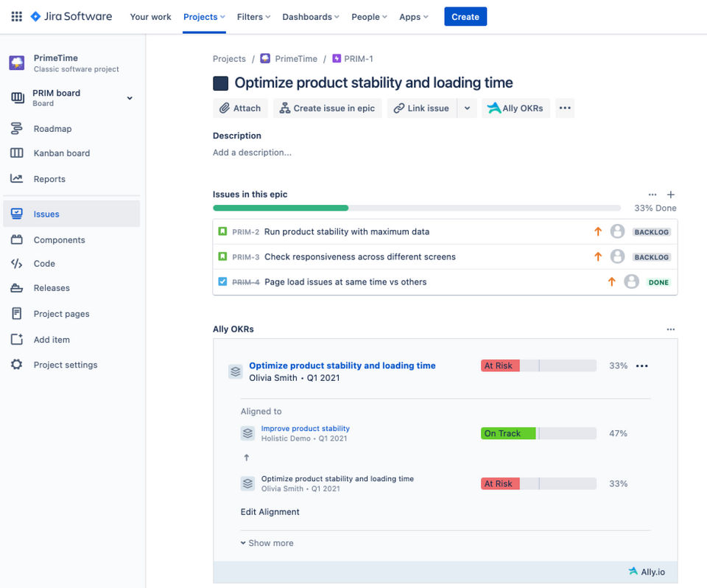Click the PRIM-2 story type icon
This screenshot has height=588, width=707.
click(x=222, y=231)
